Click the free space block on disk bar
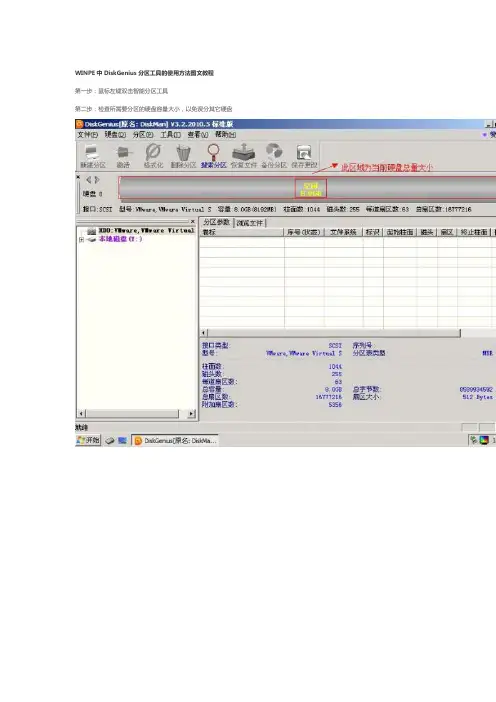496x702 pixels. pyautogui.click(x=311, y=188)
